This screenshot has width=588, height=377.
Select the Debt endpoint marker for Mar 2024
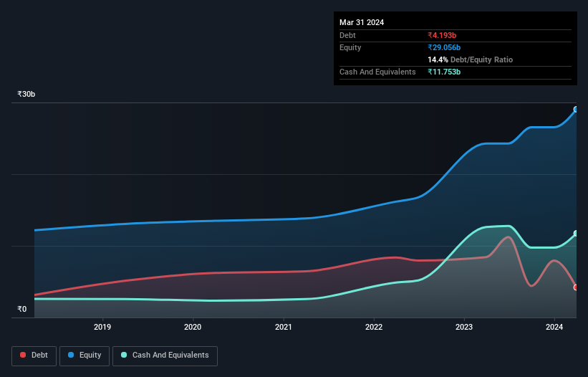[576, 287]
